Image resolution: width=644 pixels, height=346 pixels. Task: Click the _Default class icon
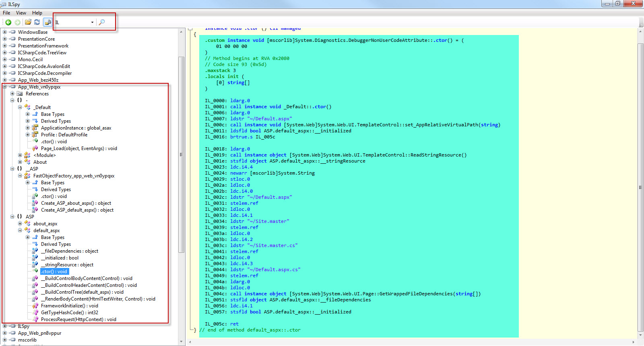point(27,107)
